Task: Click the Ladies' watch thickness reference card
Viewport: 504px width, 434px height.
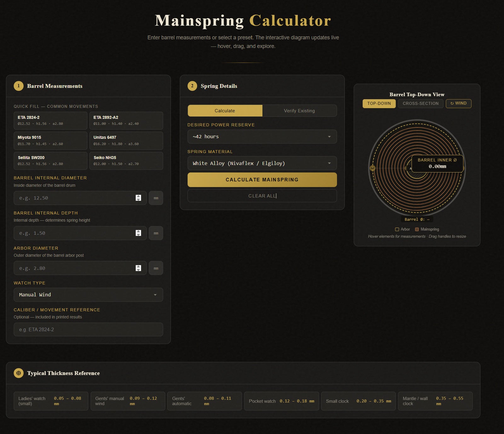Action: point(51,401)
